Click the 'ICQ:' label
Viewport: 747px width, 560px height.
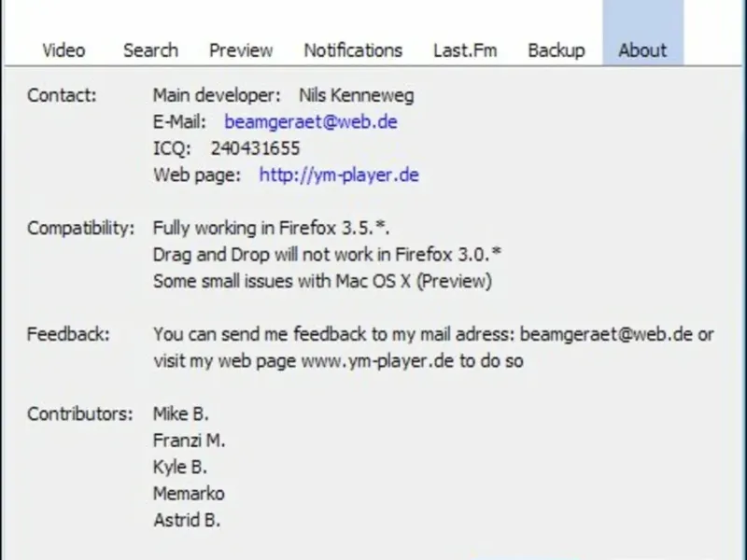[172, 148]
